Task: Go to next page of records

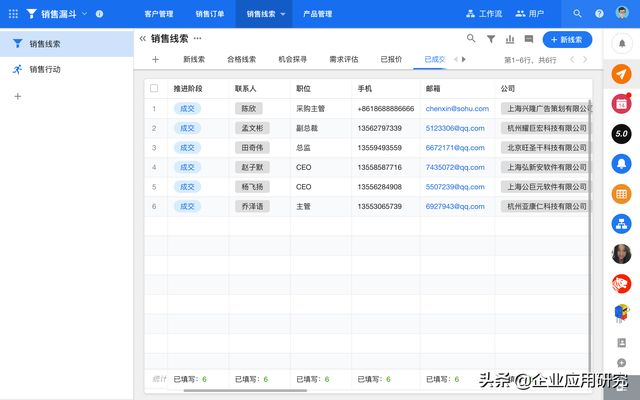Action: [x=585, y=60]
